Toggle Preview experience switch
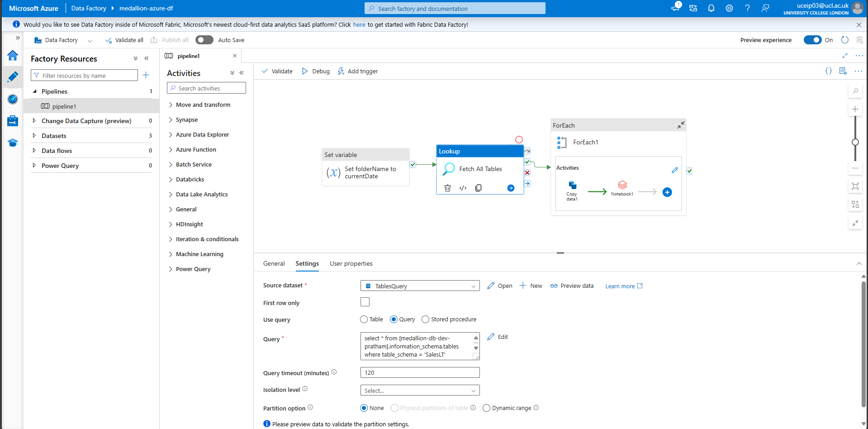This screenshot has height=429, width=868. [812, 40]
